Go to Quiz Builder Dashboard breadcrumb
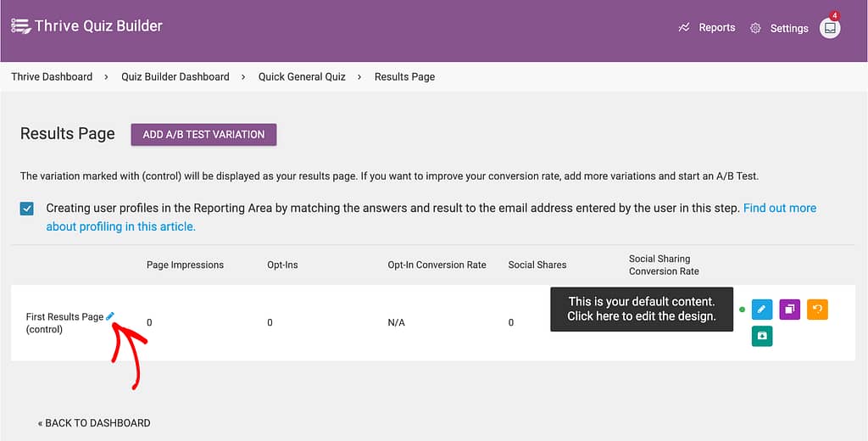868x441 pixels. 175,77
